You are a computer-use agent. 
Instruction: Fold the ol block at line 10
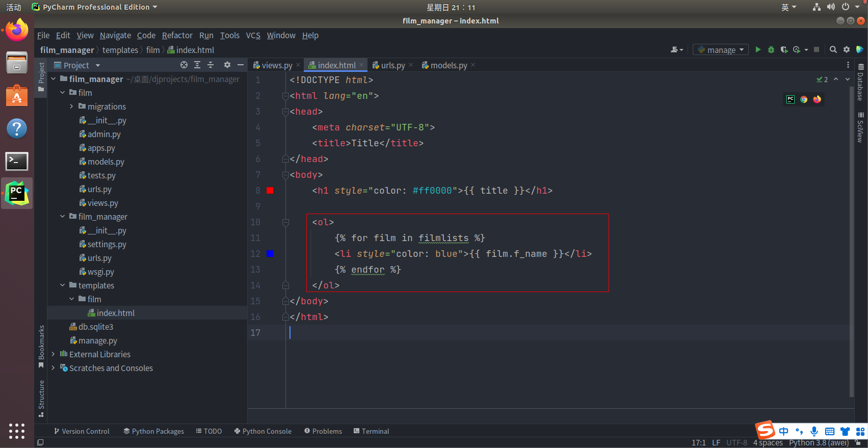(285, 222)
